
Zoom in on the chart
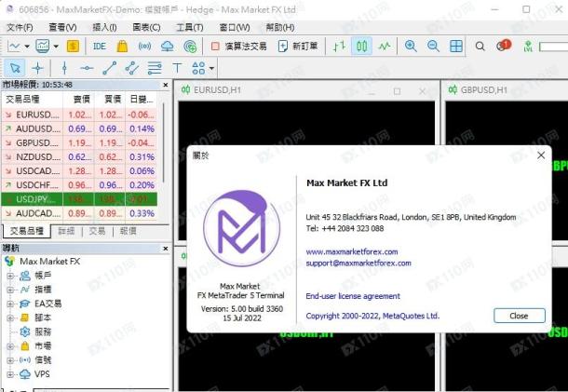tap(411, 47)
